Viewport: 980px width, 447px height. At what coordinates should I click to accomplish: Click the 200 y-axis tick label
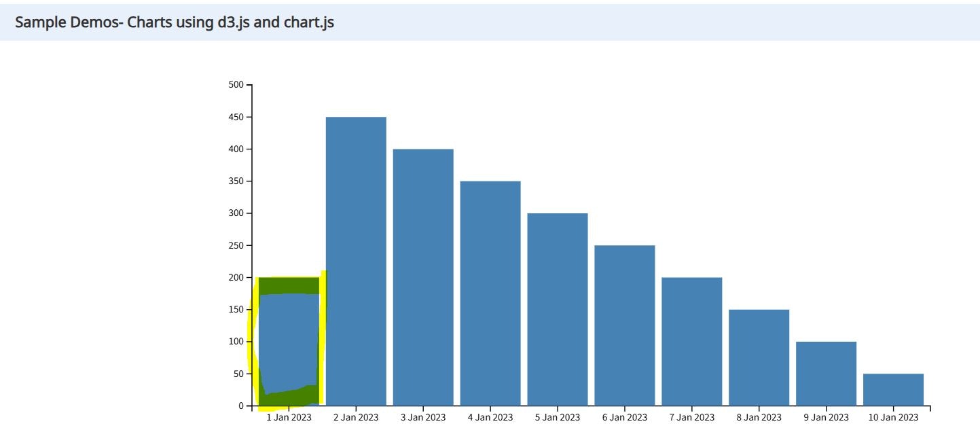[236, 277]
